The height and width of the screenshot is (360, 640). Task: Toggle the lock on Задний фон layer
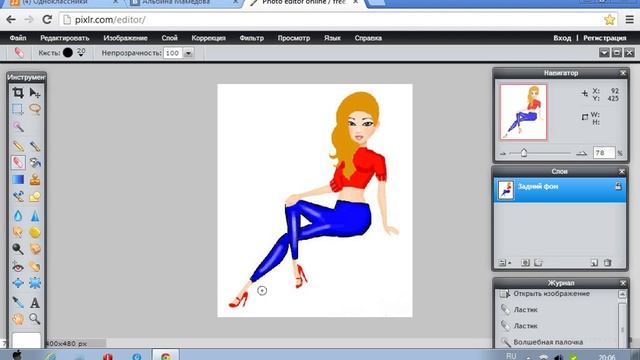[618, 186]
